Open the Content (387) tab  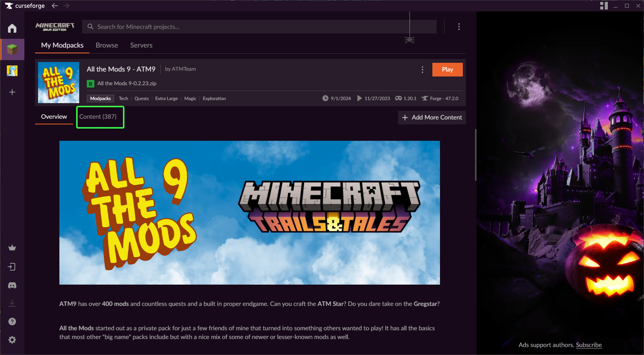tap(98, 117)
